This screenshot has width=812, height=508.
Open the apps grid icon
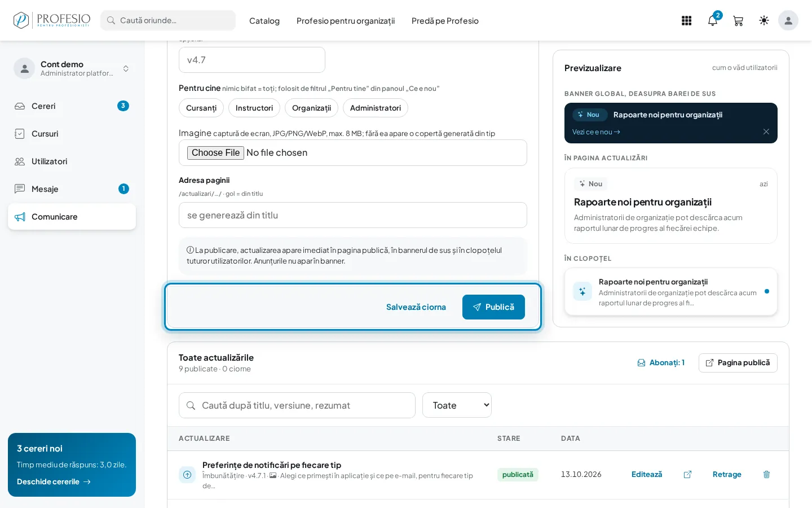pos(686,21)
